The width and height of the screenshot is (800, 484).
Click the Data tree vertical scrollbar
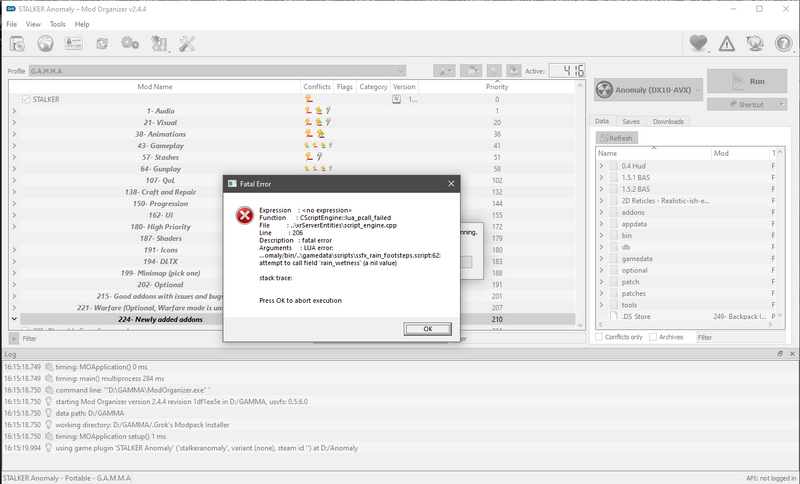780,235
